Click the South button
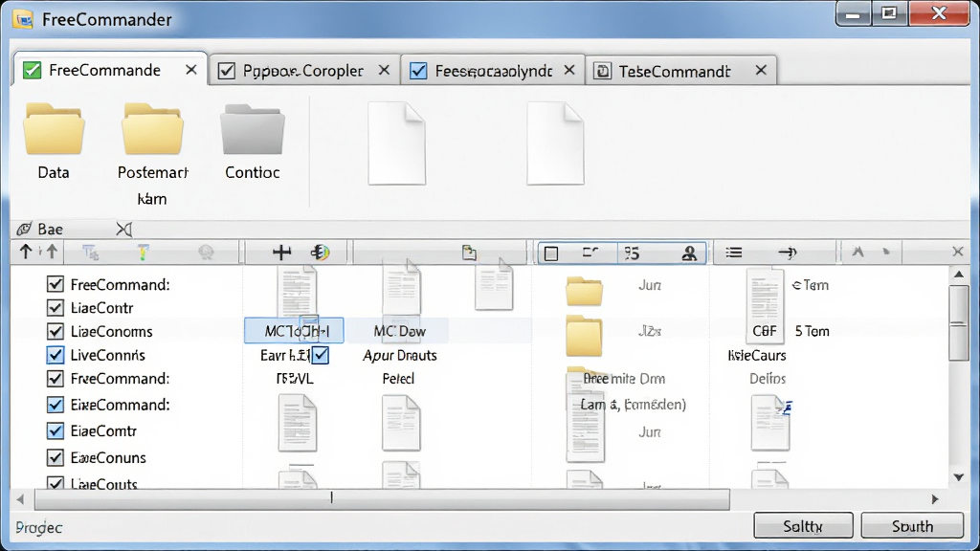Viewport: 980px width, 551px height. [912, 526]
